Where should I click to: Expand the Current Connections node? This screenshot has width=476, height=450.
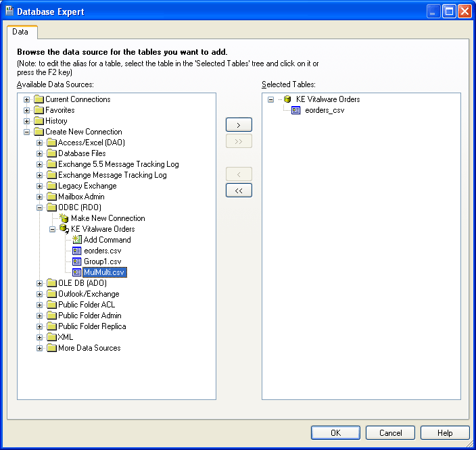coord(27,99)
